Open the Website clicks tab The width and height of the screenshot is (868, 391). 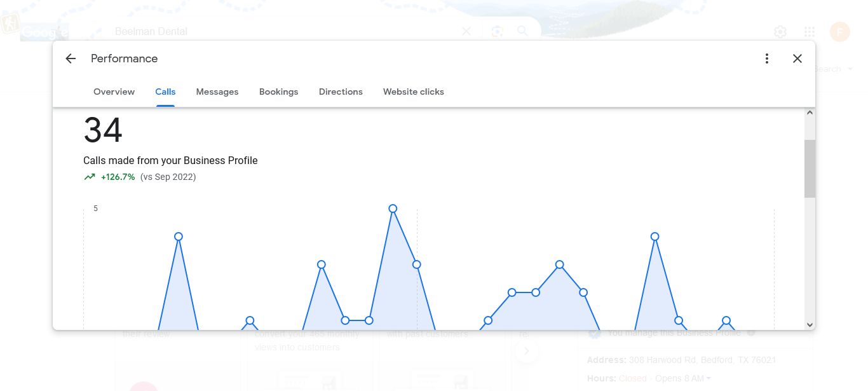click(x=414, y=92)
